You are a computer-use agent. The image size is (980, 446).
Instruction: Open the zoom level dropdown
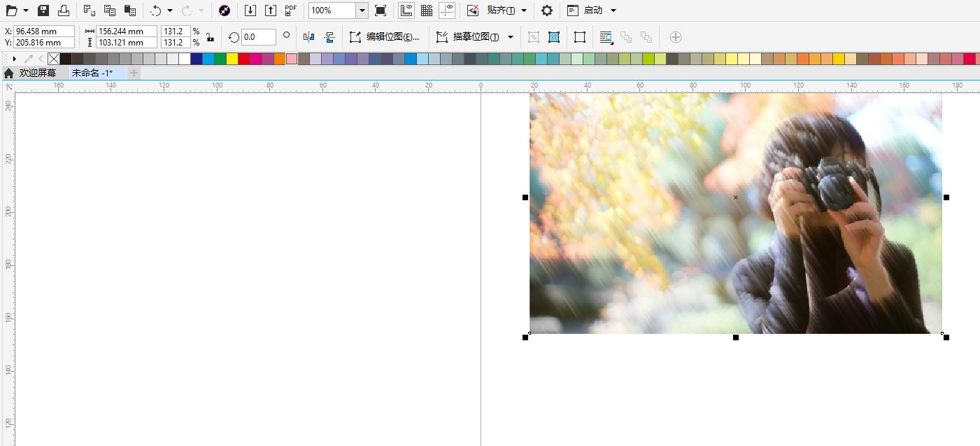(x=362, y=11)
